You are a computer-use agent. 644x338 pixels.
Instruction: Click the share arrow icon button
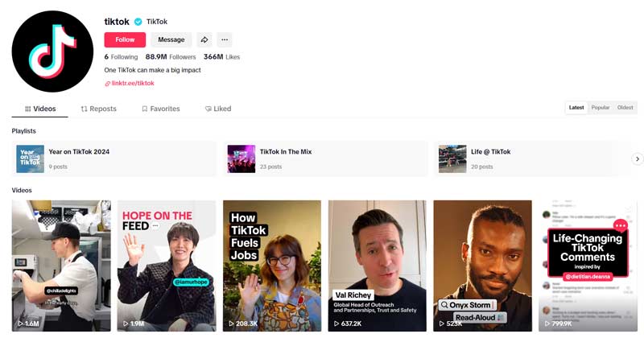pos(204,40)
